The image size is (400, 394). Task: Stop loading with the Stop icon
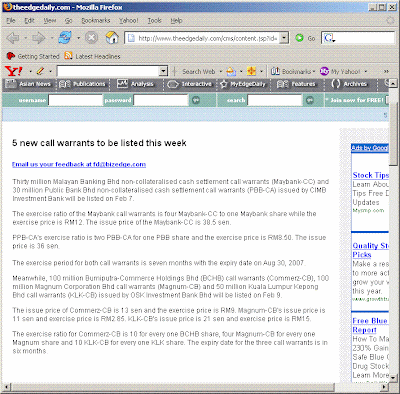pyautogui.click(x=91, y=38)
